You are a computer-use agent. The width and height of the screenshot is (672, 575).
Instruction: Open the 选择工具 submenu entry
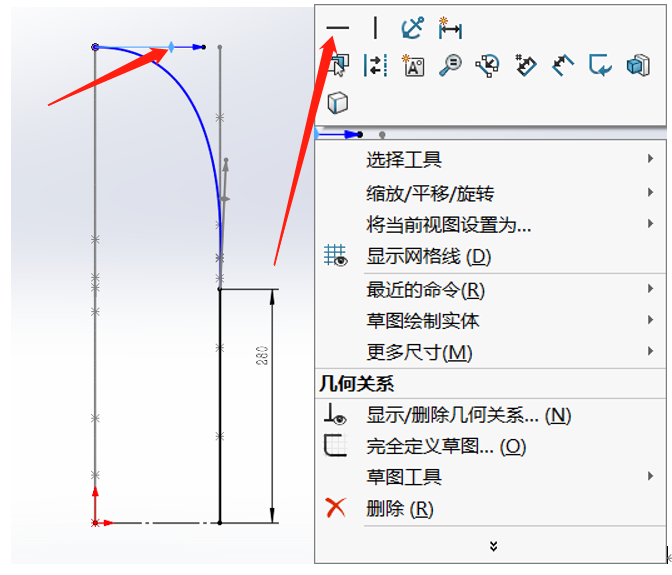point(490,159)
